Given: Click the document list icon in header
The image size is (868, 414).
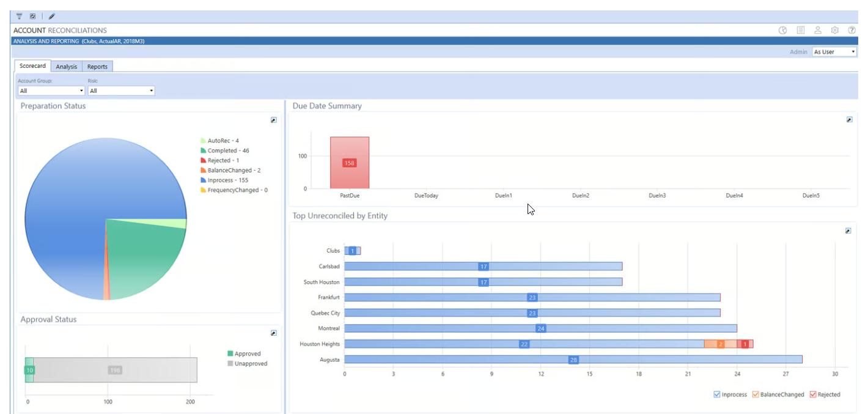Looking at the screenshot, I should (800, 31).
